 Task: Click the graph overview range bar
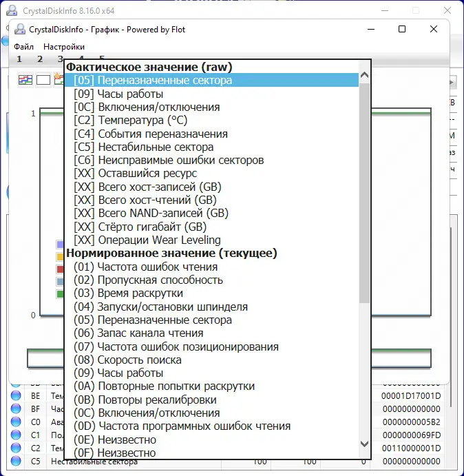pyautogui.click(x=229, y=358)
